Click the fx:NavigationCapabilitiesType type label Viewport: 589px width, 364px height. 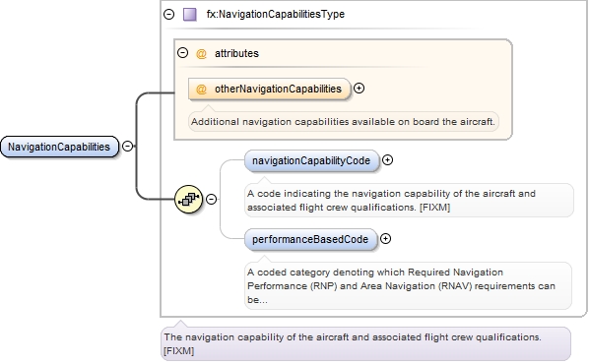(x=276, y=14)
